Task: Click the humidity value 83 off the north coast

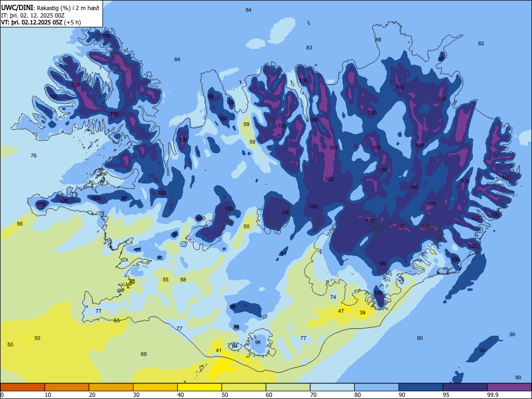Action: [309, 47]
